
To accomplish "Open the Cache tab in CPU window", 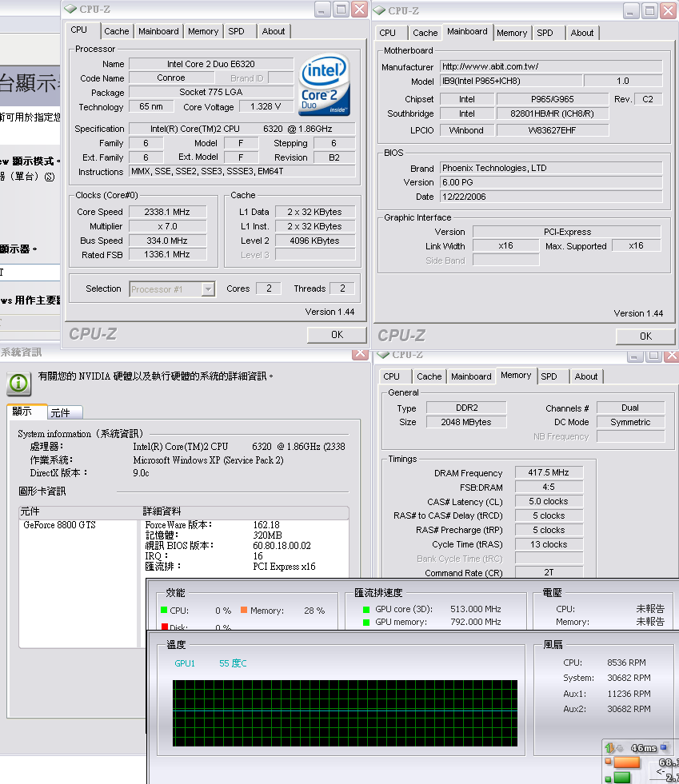I will pos(117,31).
